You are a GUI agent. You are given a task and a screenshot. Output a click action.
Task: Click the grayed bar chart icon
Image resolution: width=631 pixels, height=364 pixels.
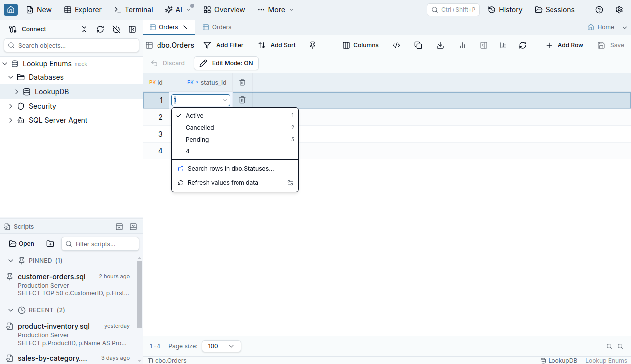[503, 45]
